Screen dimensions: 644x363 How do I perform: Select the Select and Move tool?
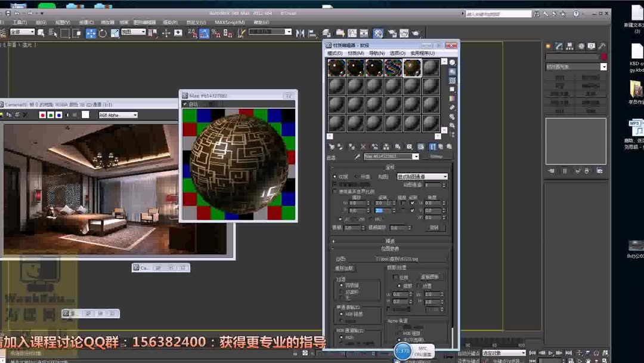(89, 33)
